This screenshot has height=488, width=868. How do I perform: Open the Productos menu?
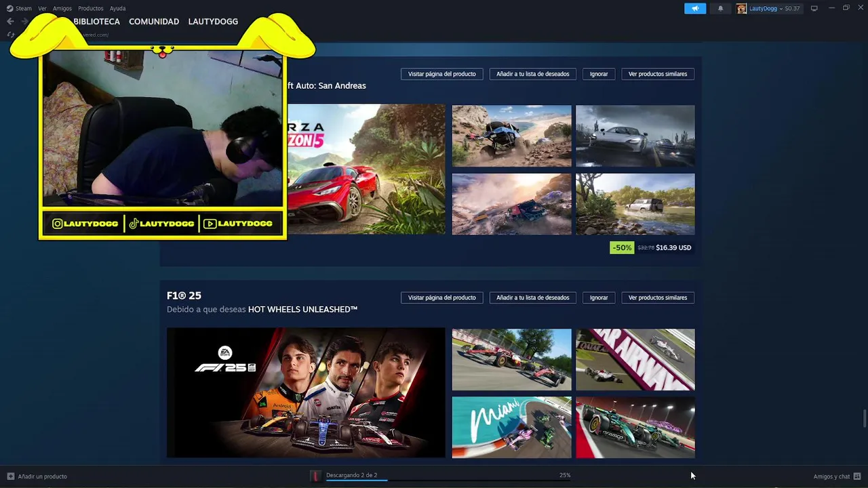click(91, 8)
